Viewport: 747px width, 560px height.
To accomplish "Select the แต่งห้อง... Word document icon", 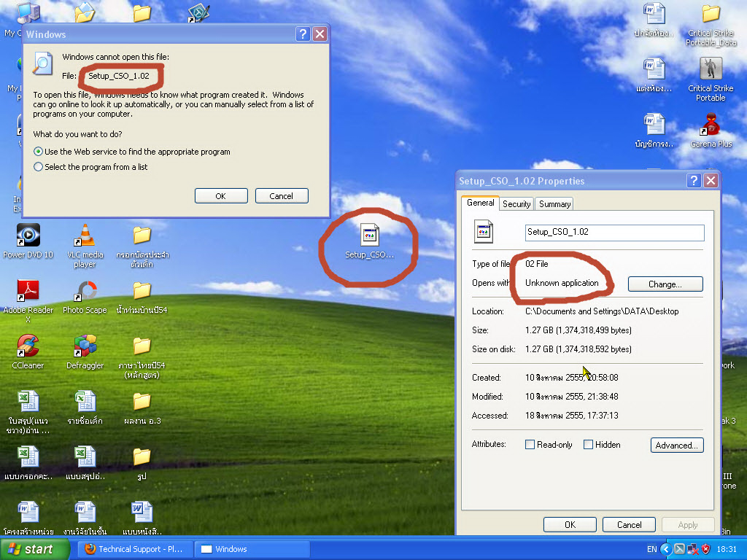I will pyautogui.click(x=654, y=69).
